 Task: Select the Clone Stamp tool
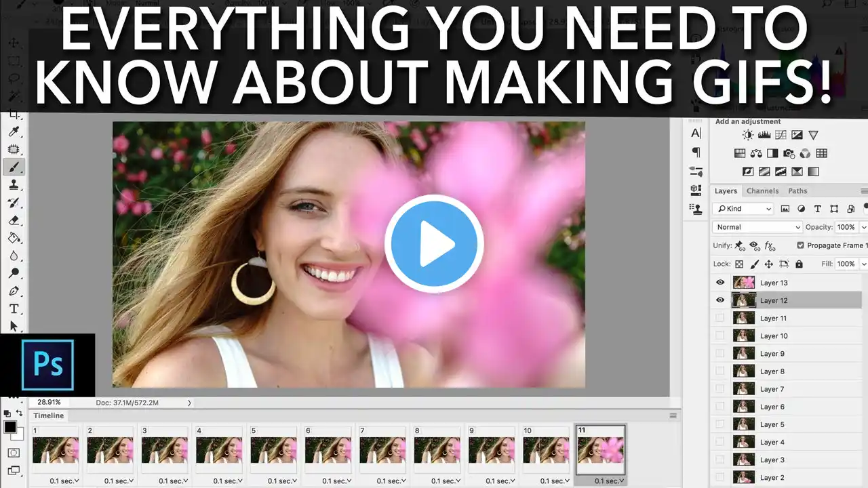(14, 184)
